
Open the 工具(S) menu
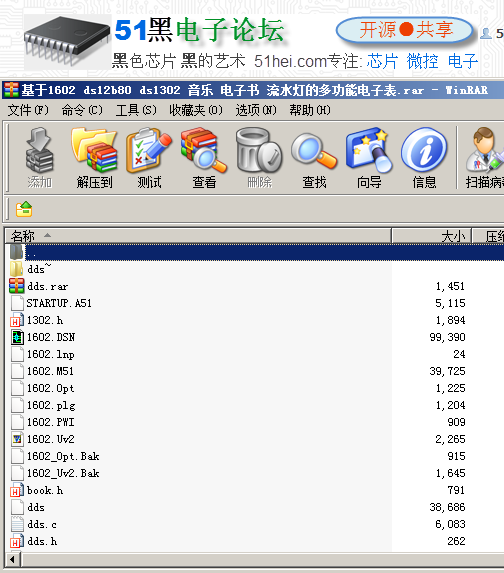point(136,110)
